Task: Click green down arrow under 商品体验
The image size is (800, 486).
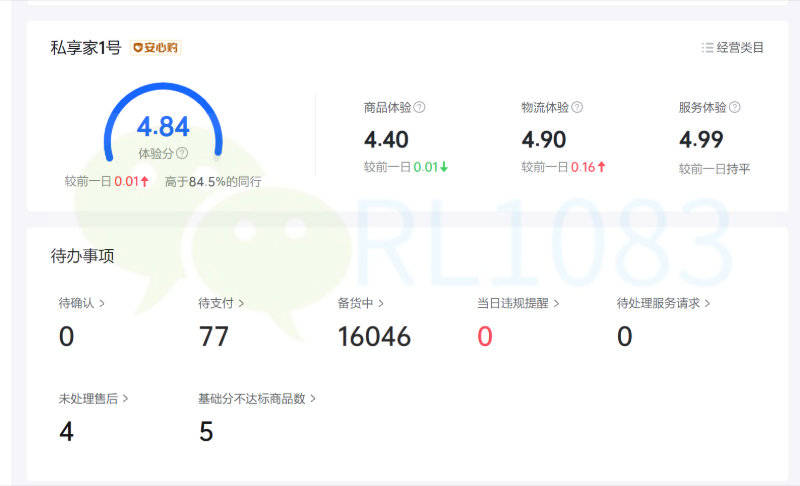Action: 444,167
